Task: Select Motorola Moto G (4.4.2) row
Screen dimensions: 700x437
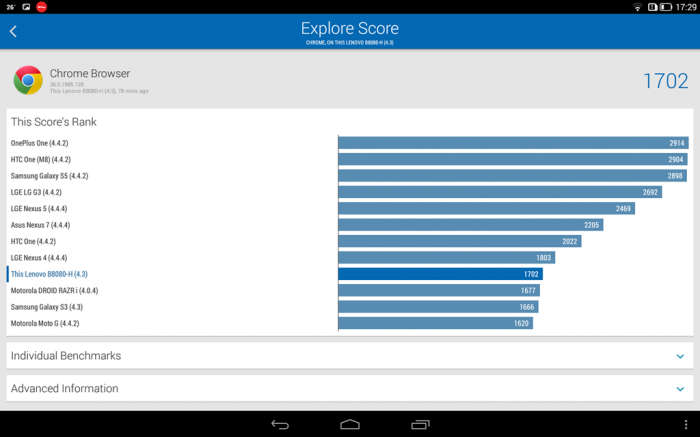Action: point(45,324)
